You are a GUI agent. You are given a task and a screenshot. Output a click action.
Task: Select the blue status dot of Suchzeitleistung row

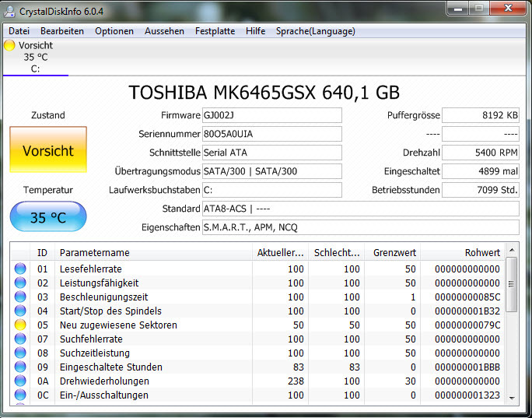pos(20,353)
